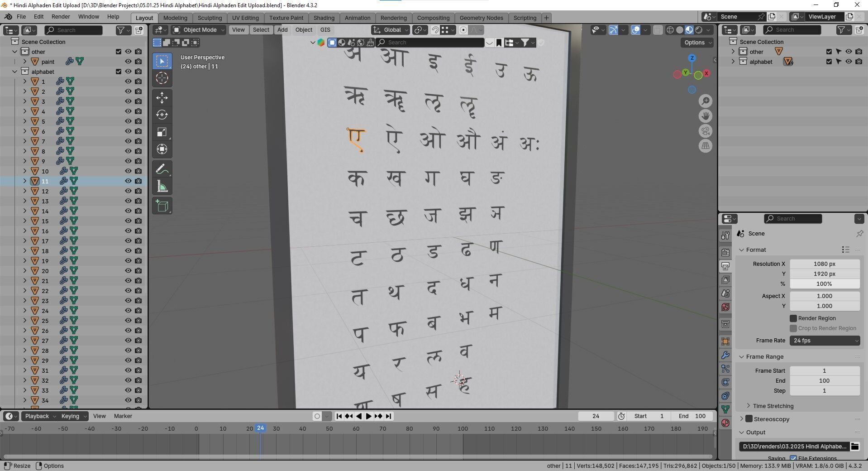Expand object 11 in the outliner
This screenshot has width=868, height=471.
[x=25, y=181]
